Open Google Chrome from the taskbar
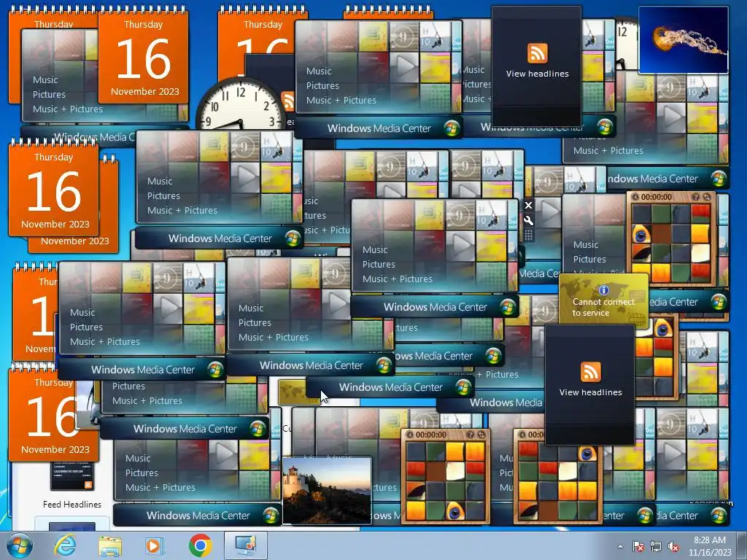747x560 pixels. pyautogui.click(x=200, y=545)
